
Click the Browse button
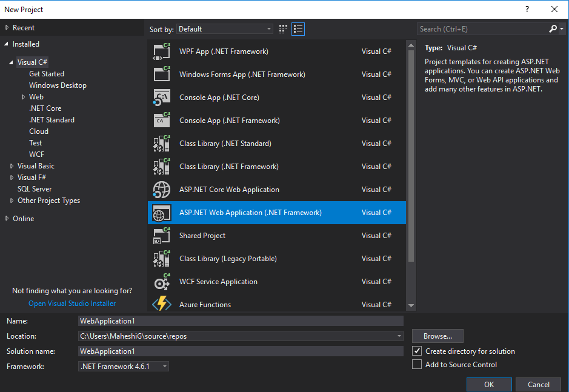[x=438, y=336]
